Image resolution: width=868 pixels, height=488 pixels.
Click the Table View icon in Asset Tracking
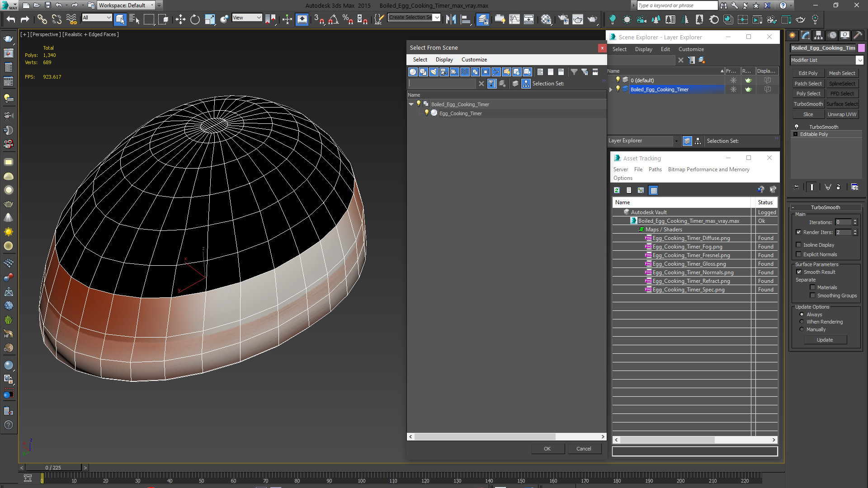tap(653, 190)
